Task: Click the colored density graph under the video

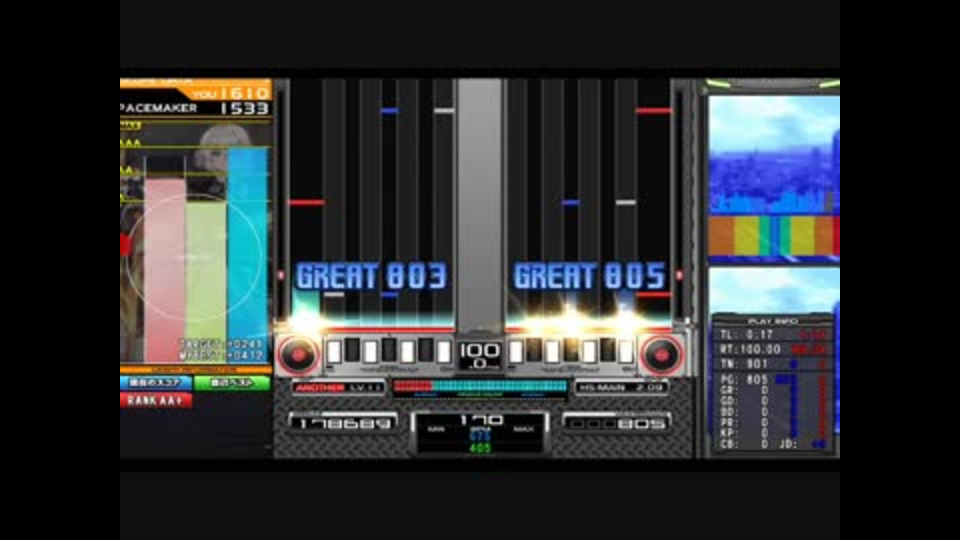Action: (774, 235)
